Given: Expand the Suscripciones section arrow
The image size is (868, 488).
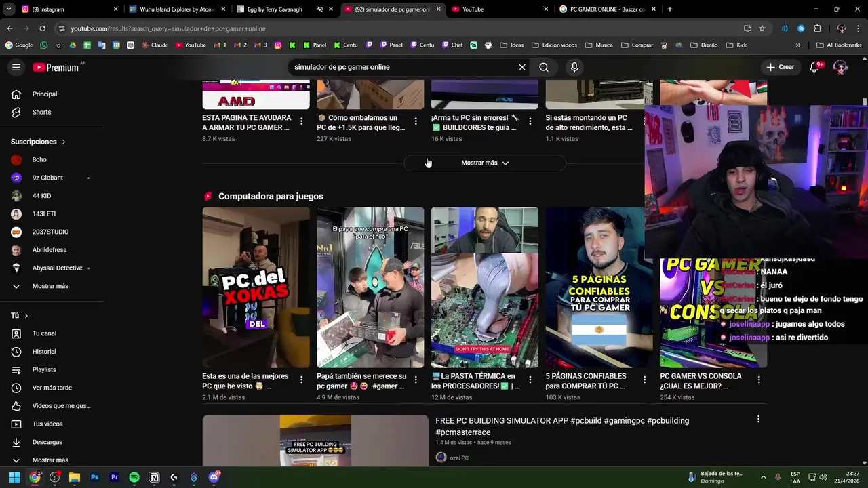Looking at the screenshot, I should click(x=64, y=142).
